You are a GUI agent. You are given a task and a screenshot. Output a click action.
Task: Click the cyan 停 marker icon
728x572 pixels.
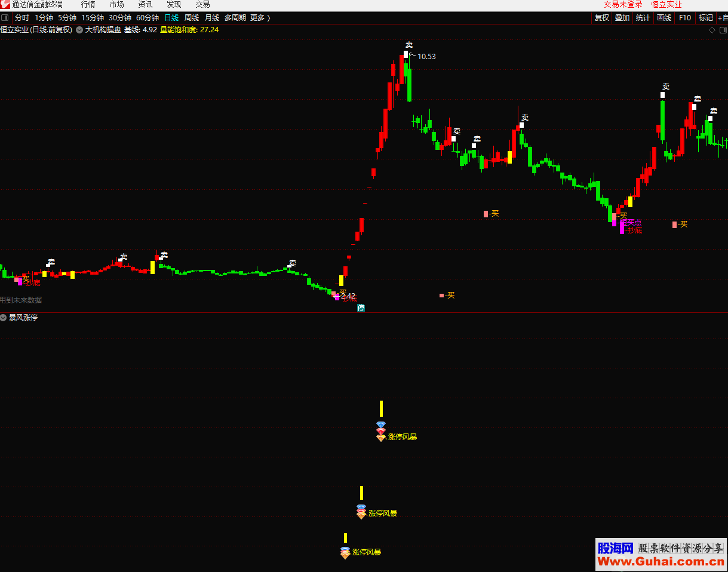361,307
